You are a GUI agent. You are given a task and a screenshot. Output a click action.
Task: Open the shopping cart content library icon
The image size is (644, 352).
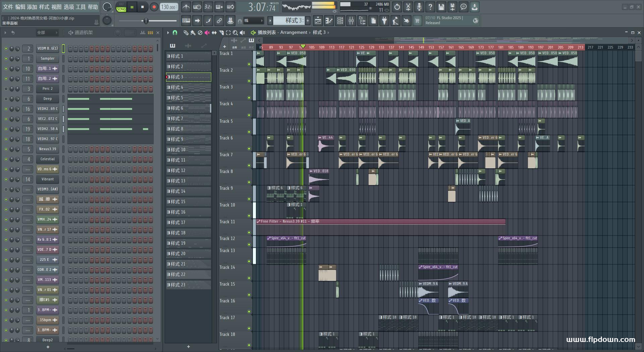pos(417,21)
